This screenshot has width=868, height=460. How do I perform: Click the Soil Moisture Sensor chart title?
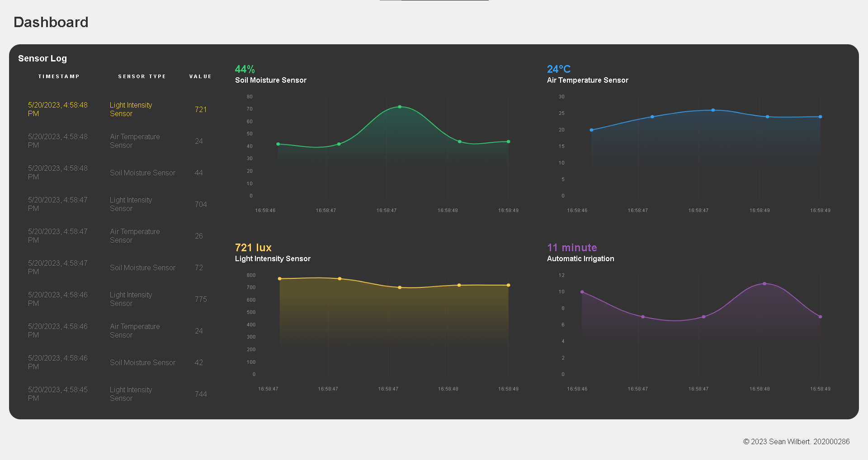270,80
